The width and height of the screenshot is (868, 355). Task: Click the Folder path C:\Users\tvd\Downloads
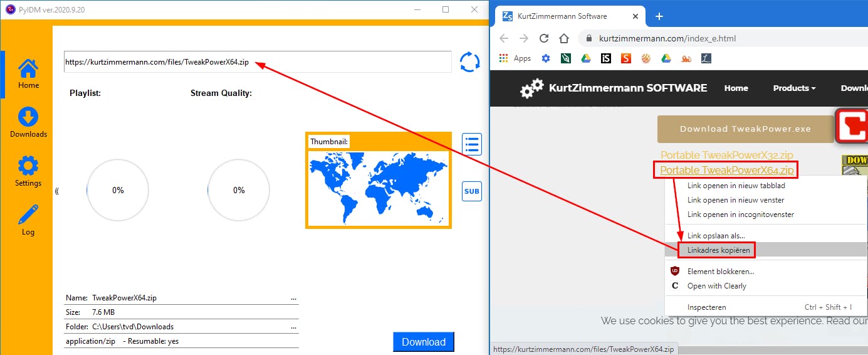[x=133, y=327]
